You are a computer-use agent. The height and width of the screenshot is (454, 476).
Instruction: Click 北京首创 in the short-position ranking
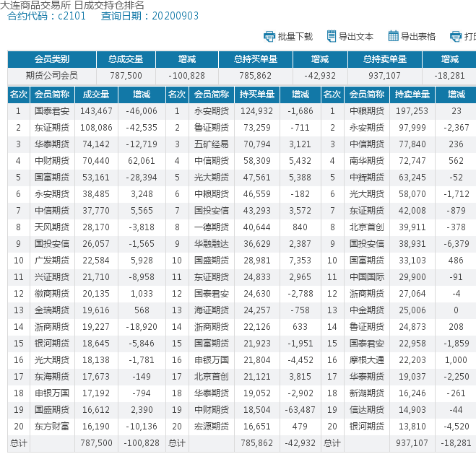367,227
